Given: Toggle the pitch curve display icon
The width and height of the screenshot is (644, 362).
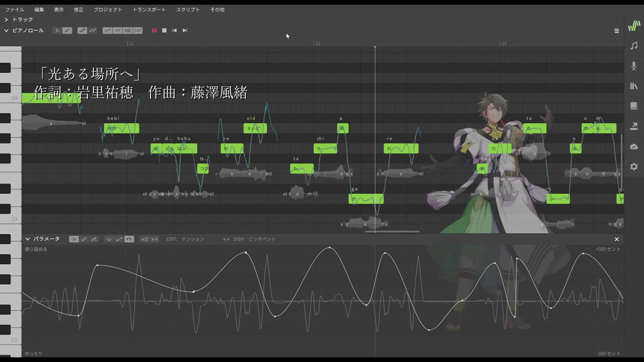Looking at the screenshot, I should pyautogui.click(x=93, y=30).
